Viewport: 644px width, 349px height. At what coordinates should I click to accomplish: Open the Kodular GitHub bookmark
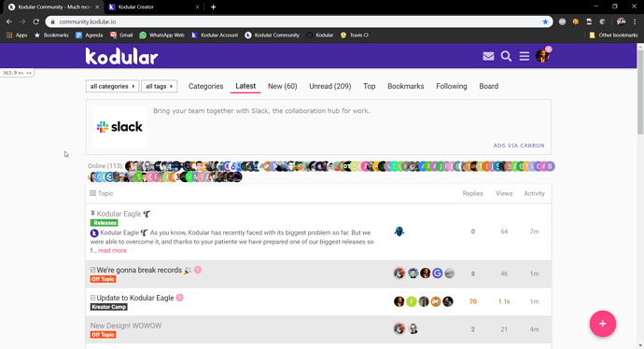point(320,35)
